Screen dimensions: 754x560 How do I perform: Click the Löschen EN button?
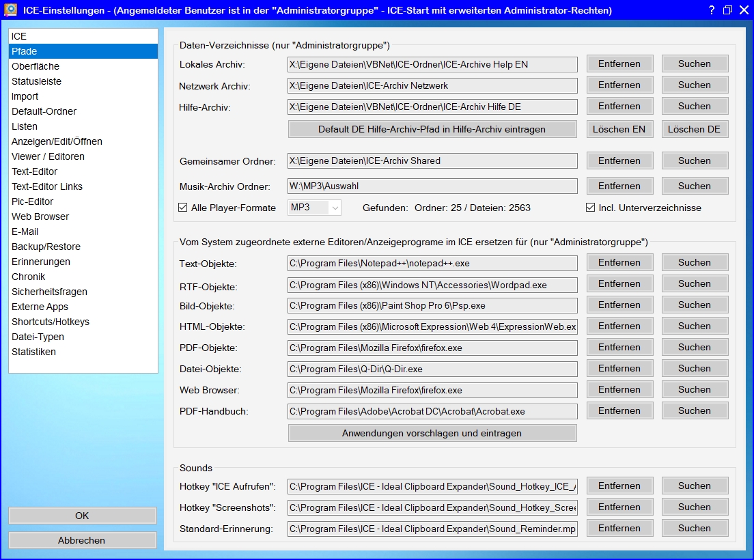(619, 129)
